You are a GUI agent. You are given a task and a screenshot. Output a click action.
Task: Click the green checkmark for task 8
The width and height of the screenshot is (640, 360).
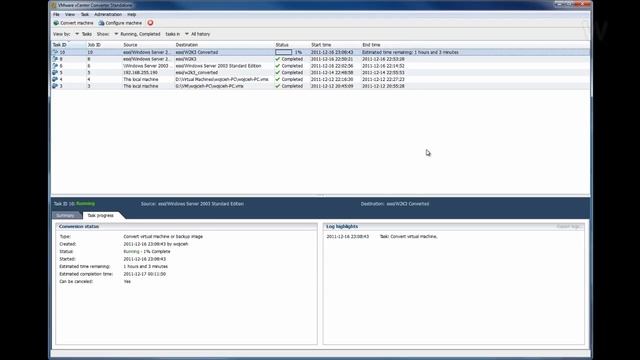point(278,59)
